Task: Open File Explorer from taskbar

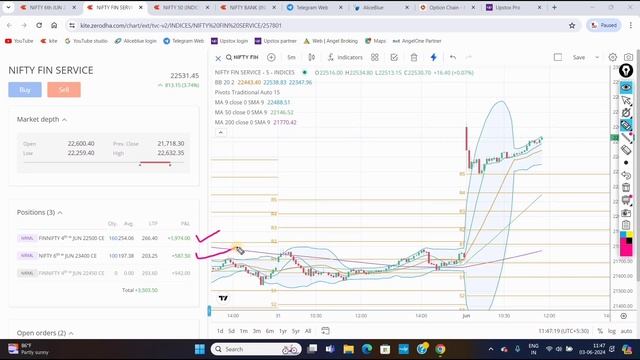Action: click(x=349, y=349)
